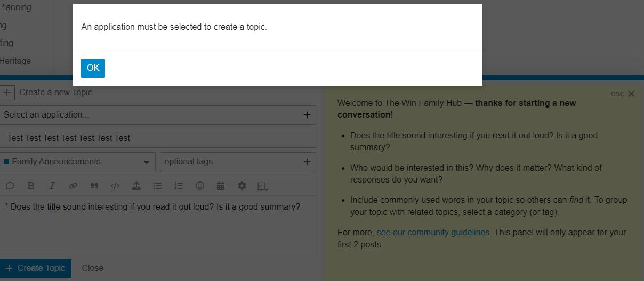Dismiss the welcome panel with esc ×

tap(623, 94)
